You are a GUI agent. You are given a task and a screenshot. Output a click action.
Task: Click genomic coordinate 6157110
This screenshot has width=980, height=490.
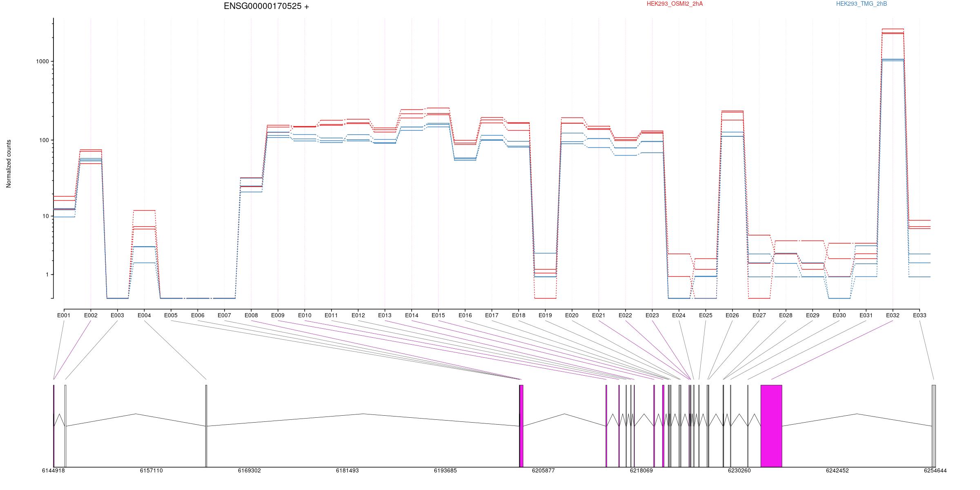[x=151, y=470]
